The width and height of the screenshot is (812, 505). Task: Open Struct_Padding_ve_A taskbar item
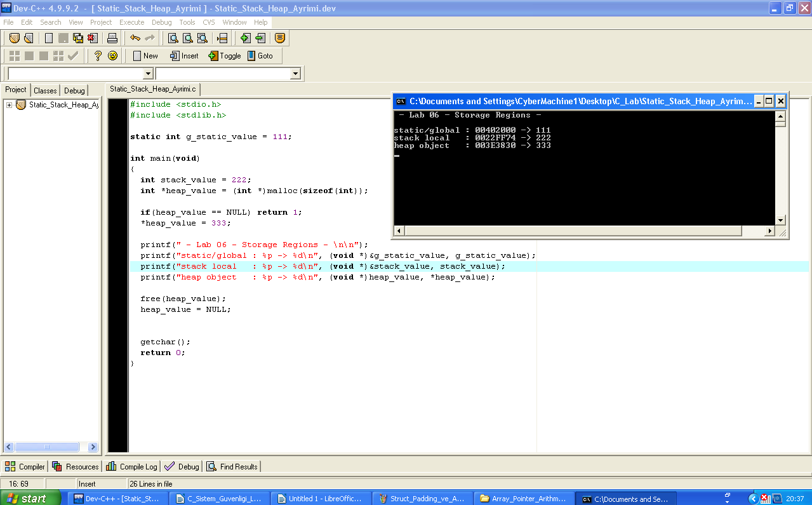[424, 499]
